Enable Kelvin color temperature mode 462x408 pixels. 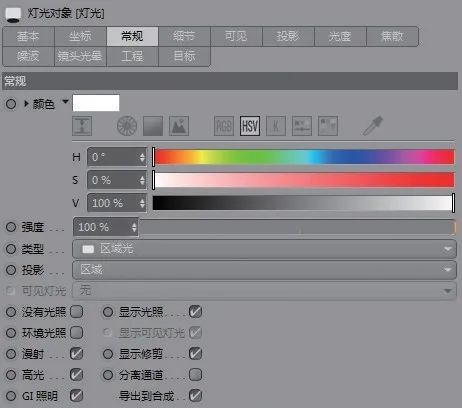276,126
